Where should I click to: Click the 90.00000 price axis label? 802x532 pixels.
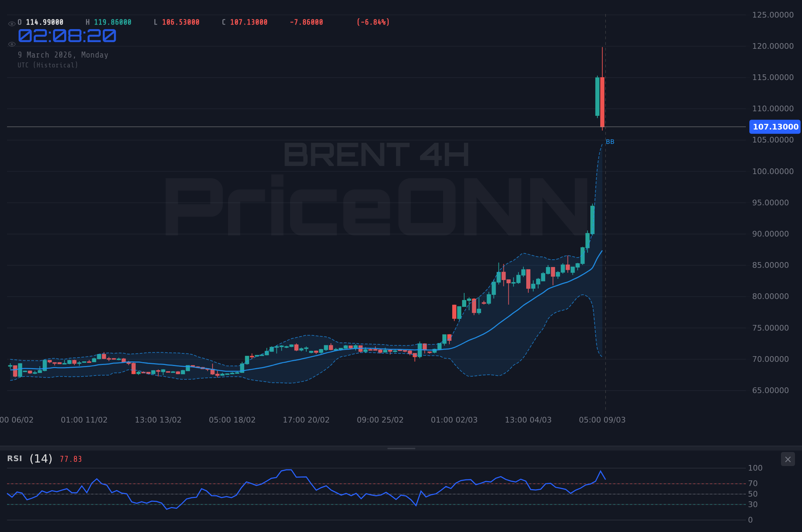click(770, 234)
